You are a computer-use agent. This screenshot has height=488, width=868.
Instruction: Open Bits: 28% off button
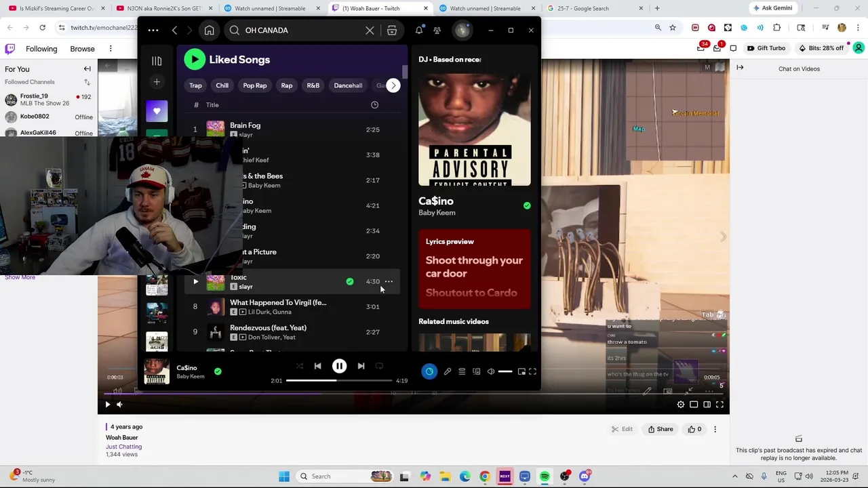click(821, 48)
